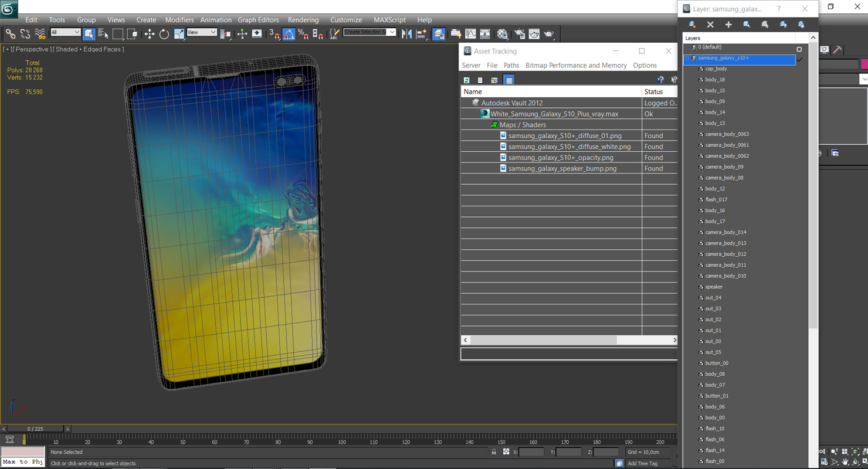Viewport: 868px width, 469px height.
Task: Open the reference coordinate View dropdown
Action: click(x=201, y=32)
